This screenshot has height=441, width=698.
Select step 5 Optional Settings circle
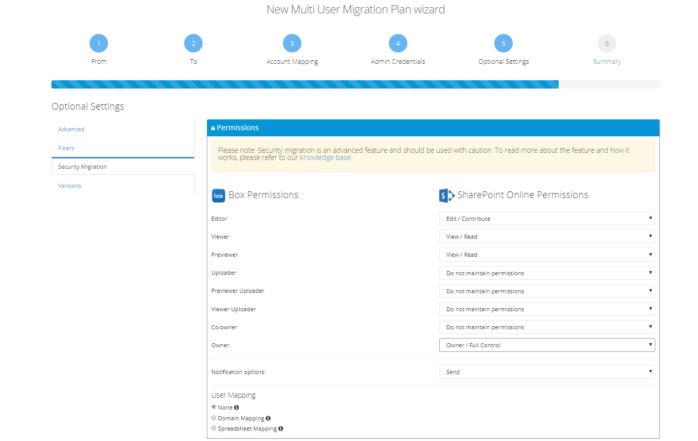503,43
